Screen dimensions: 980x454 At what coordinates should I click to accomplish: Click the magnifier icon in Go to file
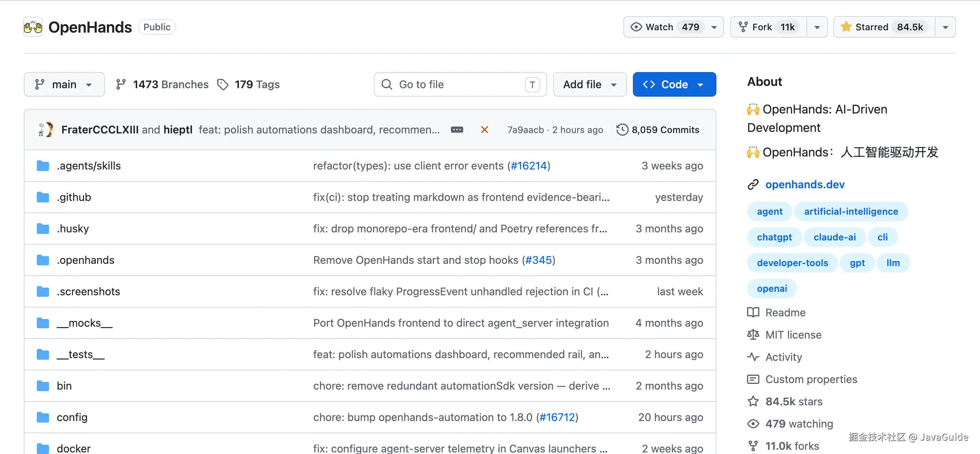387,84
